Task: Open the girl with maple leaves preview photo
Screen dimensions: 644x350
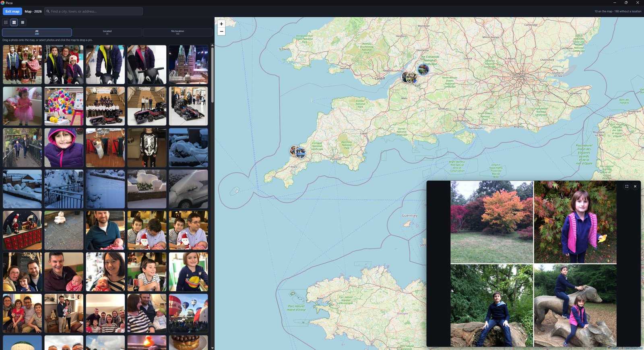Action: click(x=575, y=222)
